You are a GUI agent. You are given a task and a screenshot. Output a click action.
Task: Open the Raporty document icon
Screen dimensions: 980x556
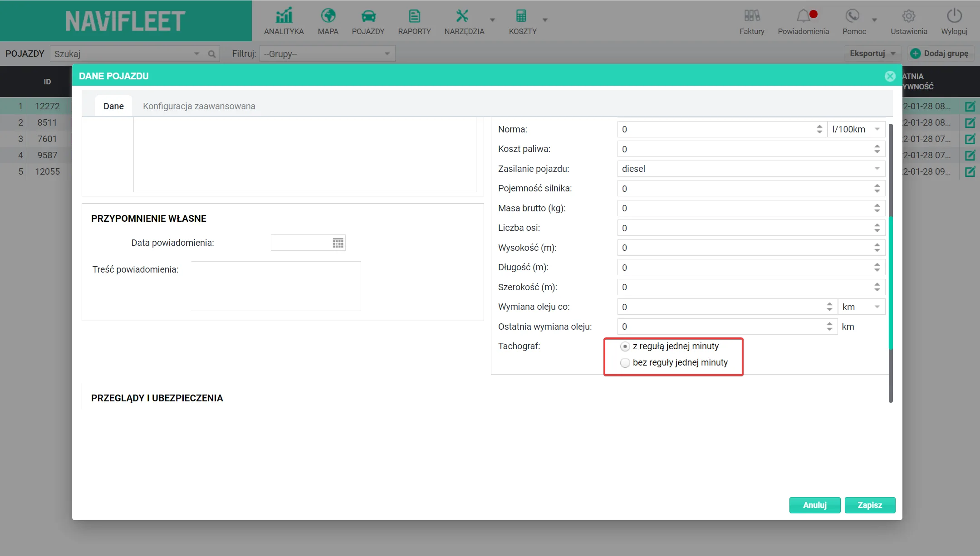coord(414,16)
